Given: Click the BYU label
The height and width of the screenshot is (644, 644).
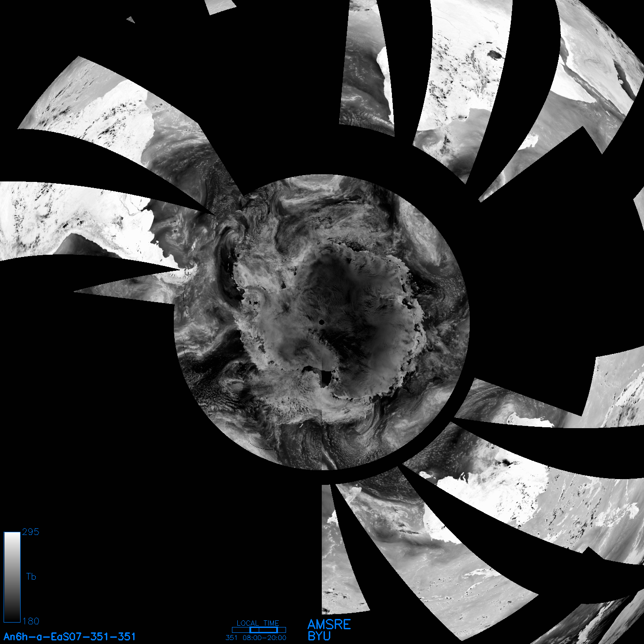Looking at the screenshot, I should (319, 636).
